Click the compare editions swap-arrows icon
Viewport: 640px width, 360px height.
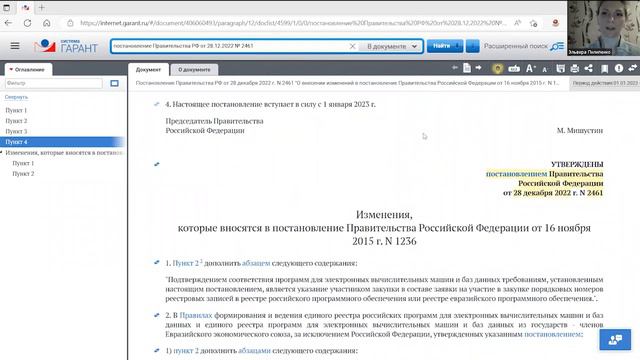pyautogui.click(x=633, y=69)
